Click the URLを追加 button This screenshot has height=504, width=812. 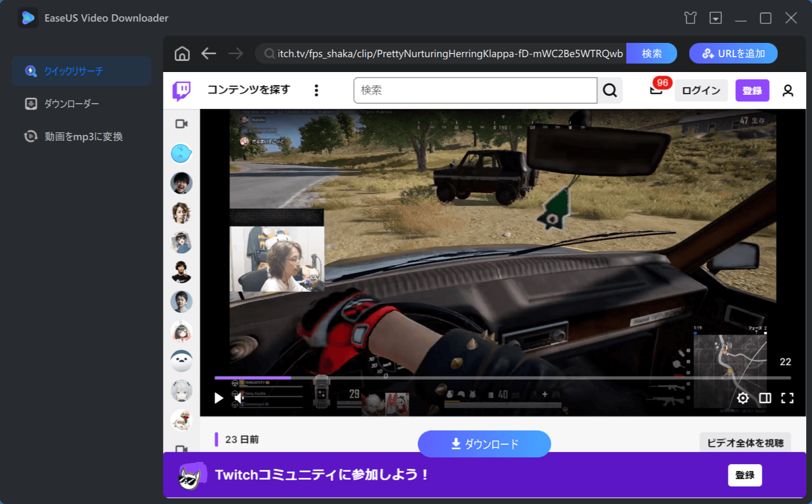733,53
